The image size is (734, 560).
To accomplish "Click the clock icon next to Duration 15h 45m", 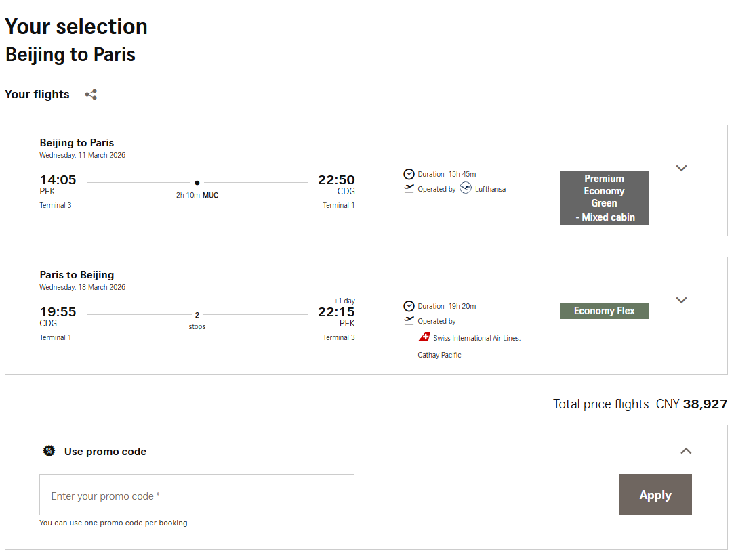I will pyautogui.click(x=409, y=174).
